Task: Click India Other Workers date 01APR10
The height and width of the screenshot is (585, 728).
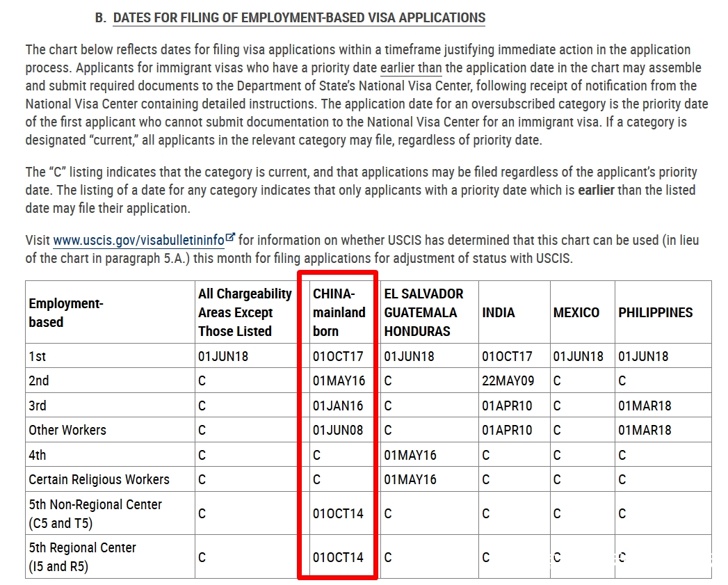Action: pyautogui.click(x=507, y=430)
